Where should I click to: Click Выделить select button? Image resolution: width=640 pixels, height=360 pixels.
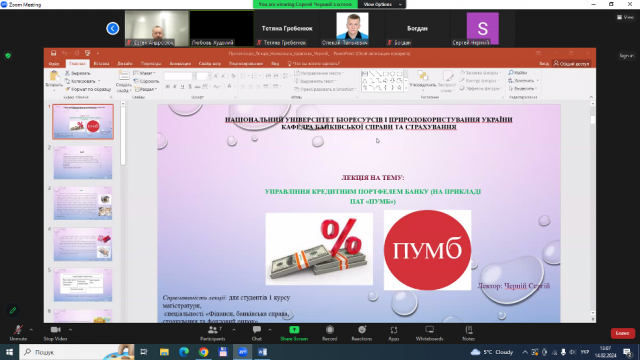[x=522, y=88]
